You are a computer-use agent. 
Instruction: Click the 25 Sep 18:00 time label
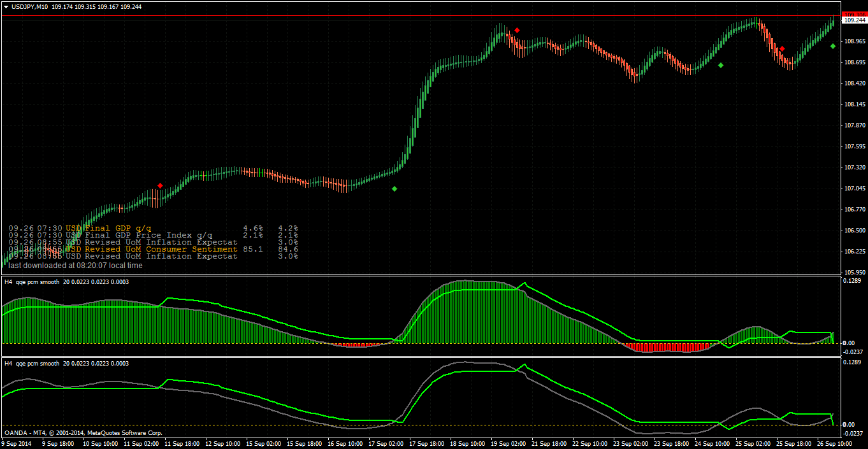click(x=793, y=443)
